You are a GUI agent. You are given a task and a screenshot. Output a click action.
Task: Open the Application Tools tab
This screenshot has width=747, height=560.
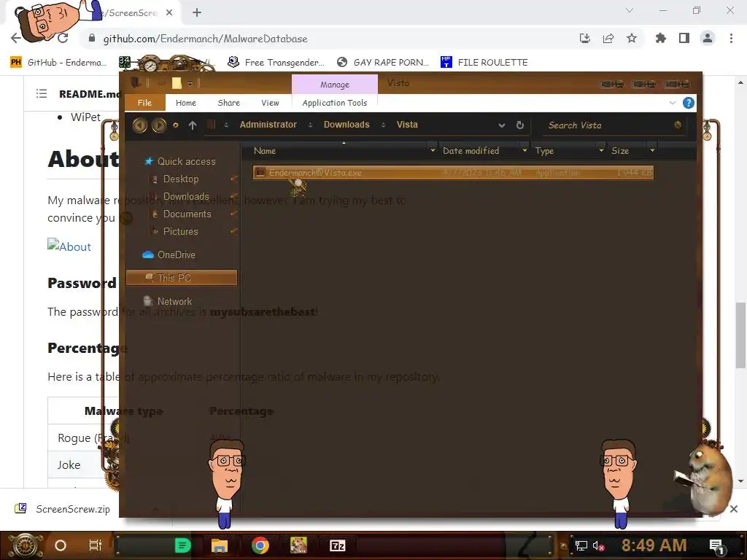point(334,103)
